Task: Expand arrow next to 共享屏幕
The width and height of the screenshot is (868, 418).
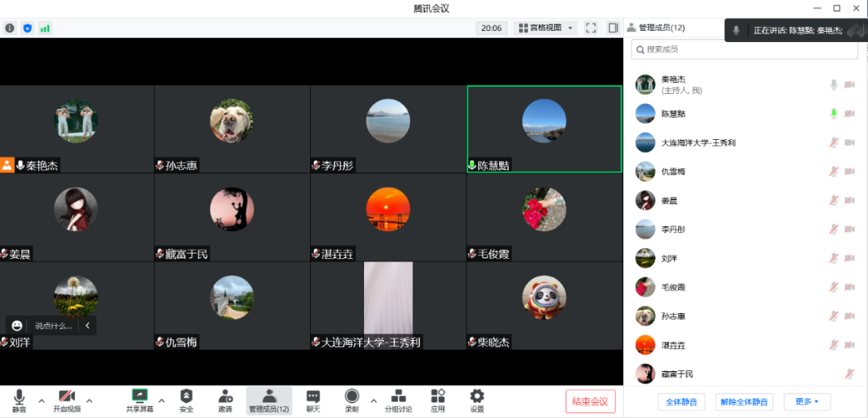Action: (162, 400)
